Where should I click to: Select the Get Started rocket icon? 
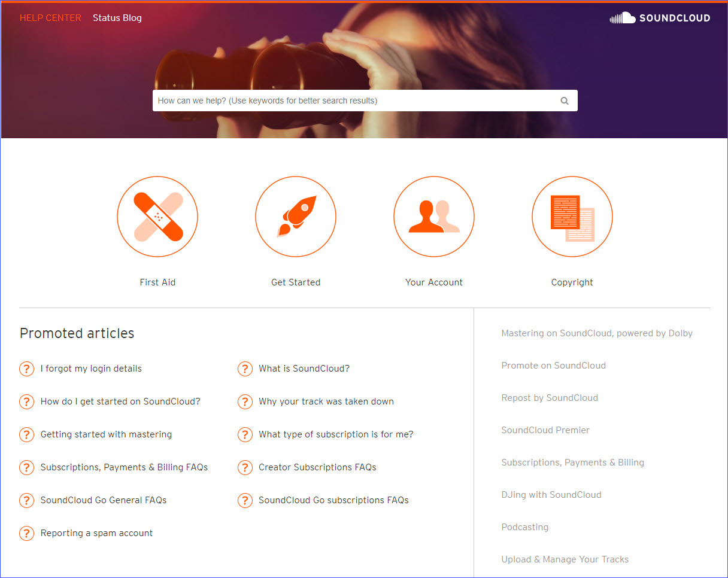pyautogui.click(x=296, y=217)
